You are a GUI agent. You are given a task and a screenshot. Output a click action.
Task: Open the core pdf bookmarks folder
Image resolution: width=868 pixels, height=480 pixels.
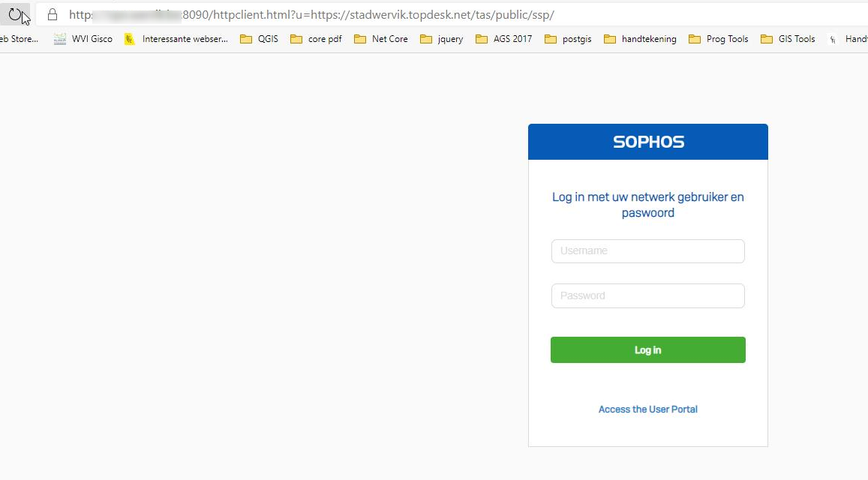(x=316, y=39)
